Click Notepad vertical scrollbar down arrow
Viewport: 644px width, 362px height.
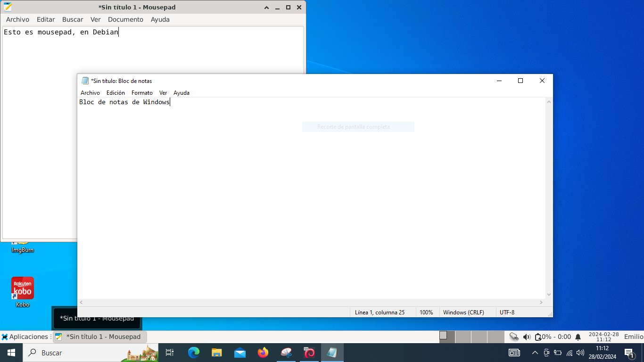pyautogui.click(x=549, y=294)
